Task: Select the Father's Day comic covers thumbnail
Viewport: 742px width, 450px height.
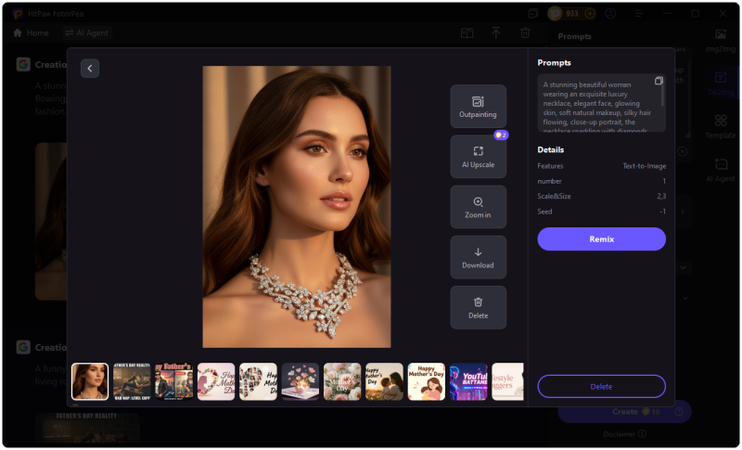Action: (x=174, y=382)
